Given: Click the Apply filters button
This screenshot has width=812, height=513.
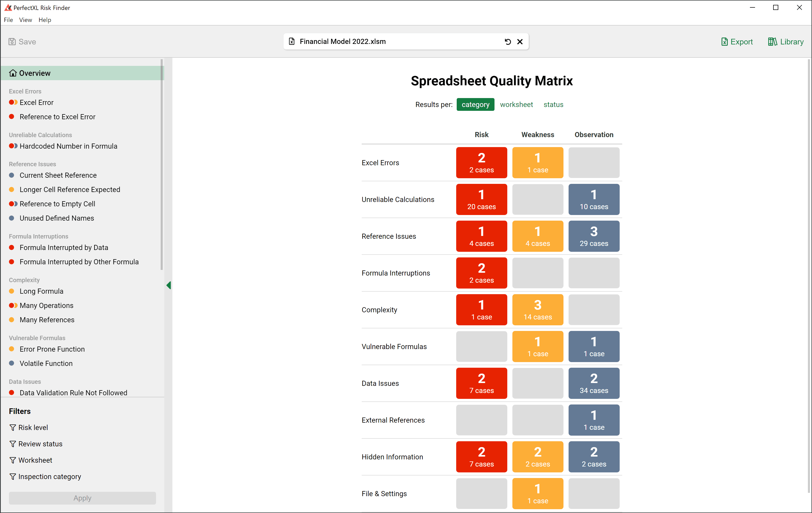Looking at the screenshot, I should pos(82,498).
